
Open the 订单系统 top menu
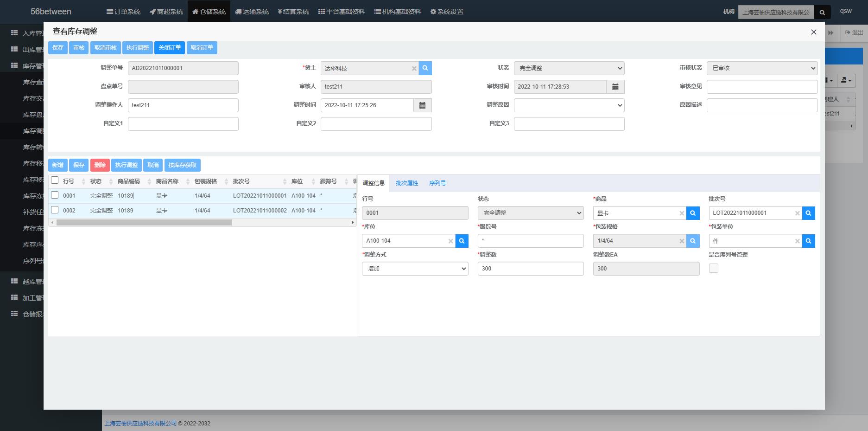click(123, 12)
